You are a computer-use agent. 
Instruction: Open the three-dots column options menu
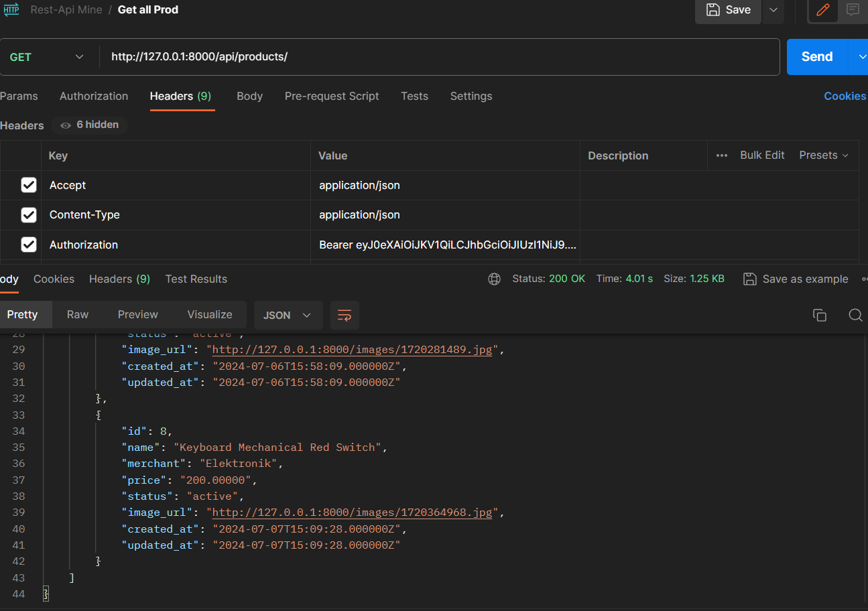722,155
